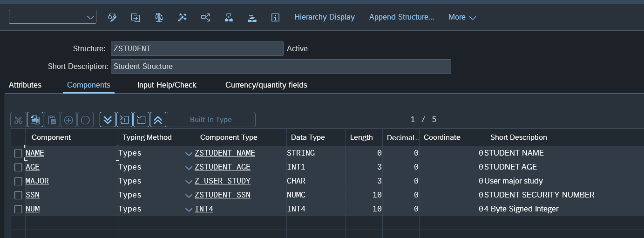Click the Hierarchy Display button
Screen dimensions: 644x238
pos(324,17)
